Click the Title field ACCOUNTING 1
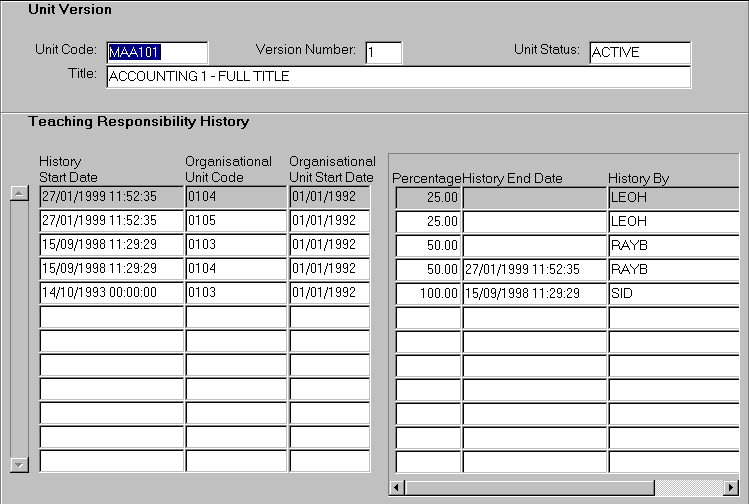The height and width of the screenshot is (504, 749). point(397,77)
